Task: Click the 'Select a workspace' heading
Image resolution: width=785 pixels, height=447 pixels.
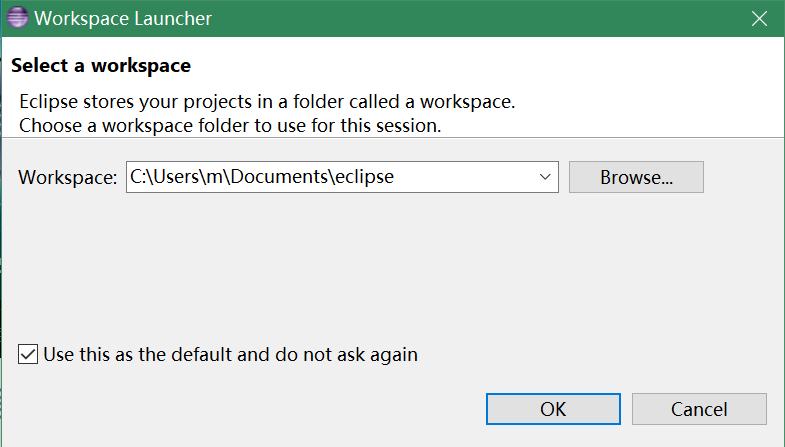Action: (x=100, y=66)
